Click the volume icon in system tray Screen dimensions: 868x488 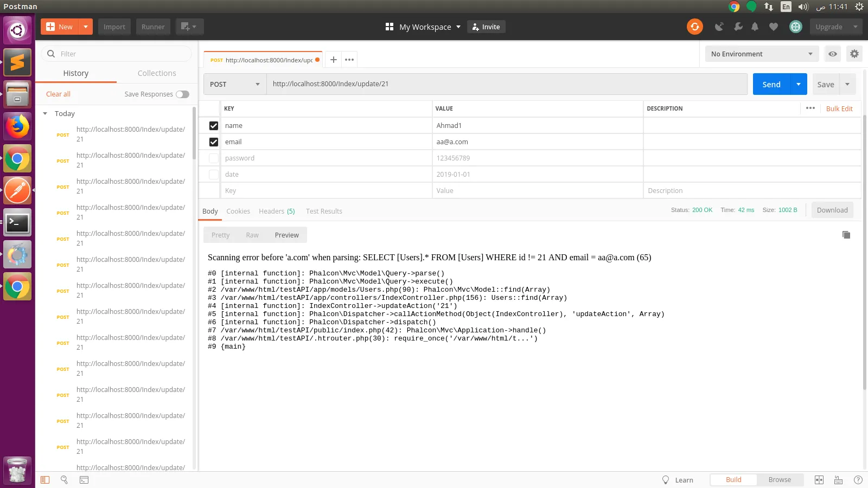(803, 7)
